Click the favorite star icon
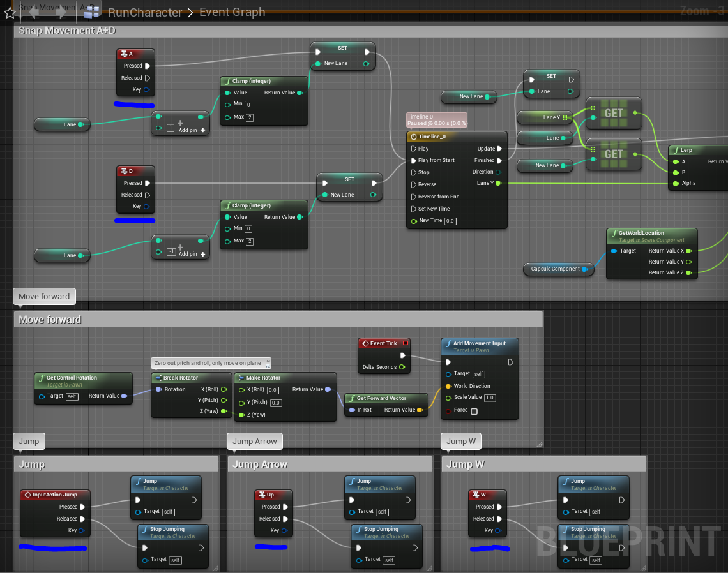 [x=9, y=12]
